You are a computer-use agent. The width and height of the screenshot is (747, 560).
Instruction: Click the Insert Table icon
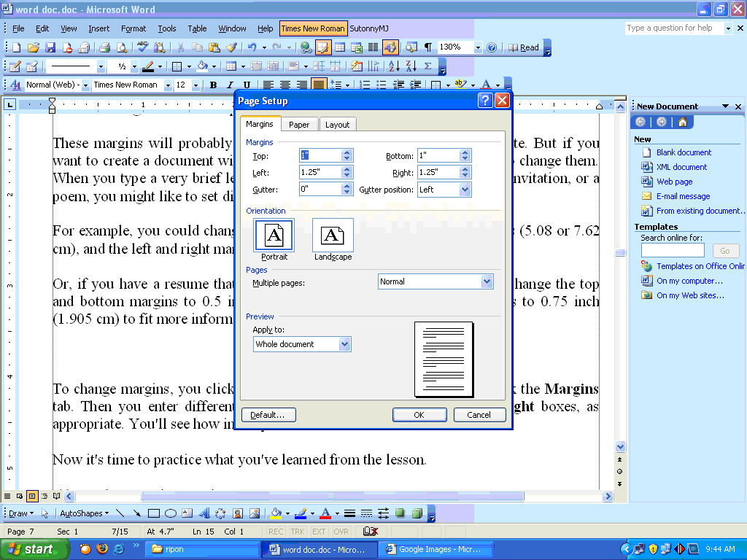pos(339,46)
